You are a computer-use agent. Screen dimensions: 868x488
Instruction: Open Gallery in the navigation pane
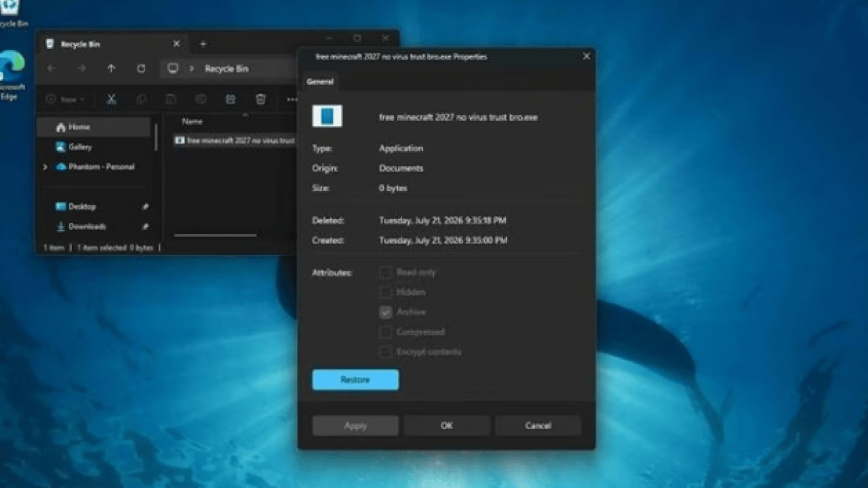[94, 146]
